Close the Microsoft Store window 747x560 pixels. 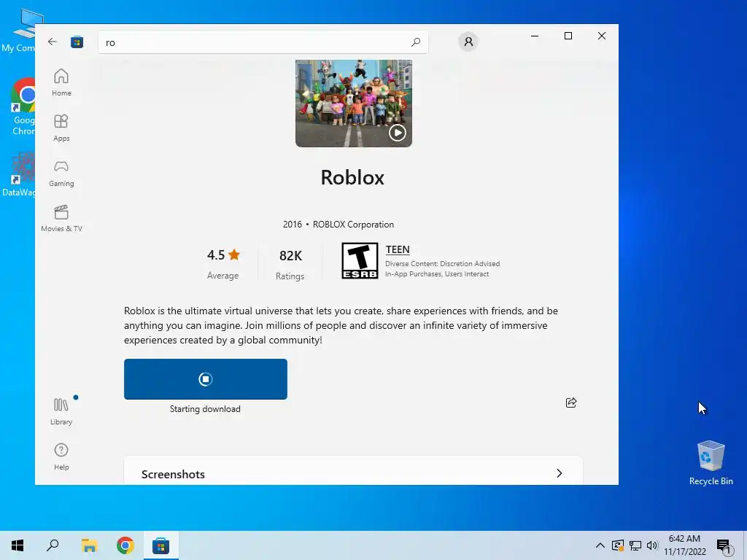coord(602,36)
